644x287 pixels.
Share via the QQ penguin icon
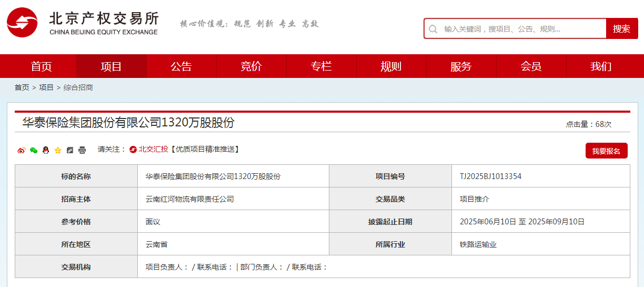pos(46,150)
